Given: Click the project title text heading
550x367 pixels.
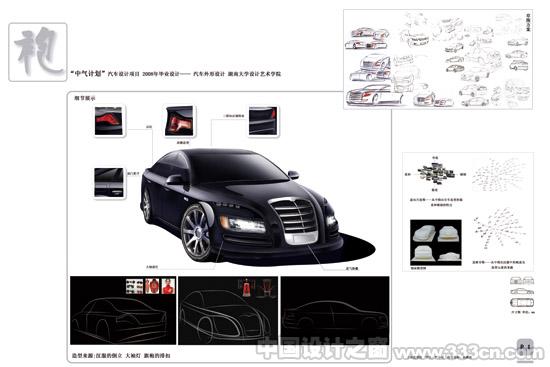Looking at the screenshot, I should click(x=176, y=74).
